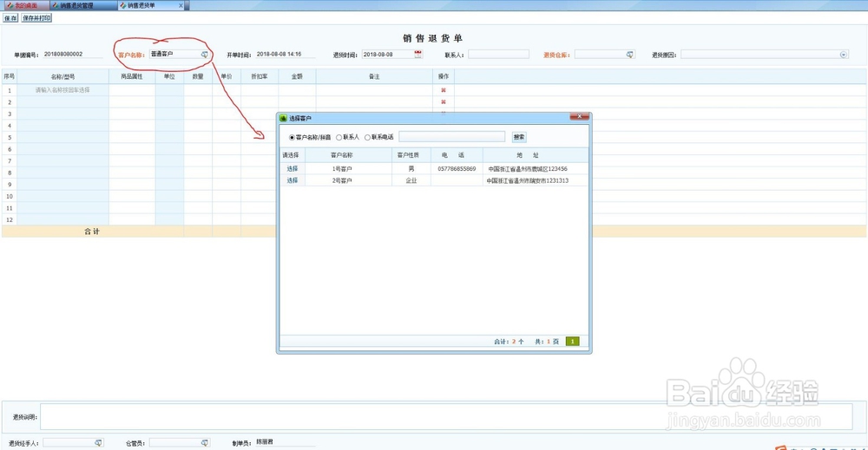Screen dimensions: 868x450
Task: Click 选择 link for 1号客户
Action: [293, 168]
